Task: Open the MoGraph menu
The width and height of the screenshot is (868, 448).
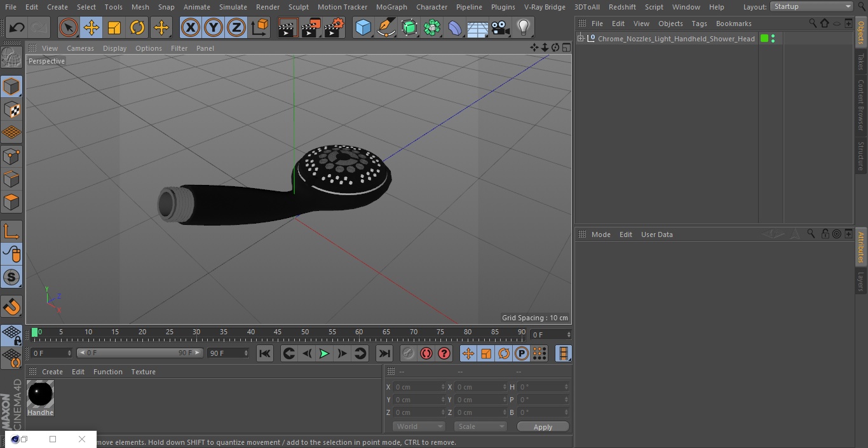Action: click(391, 7)
